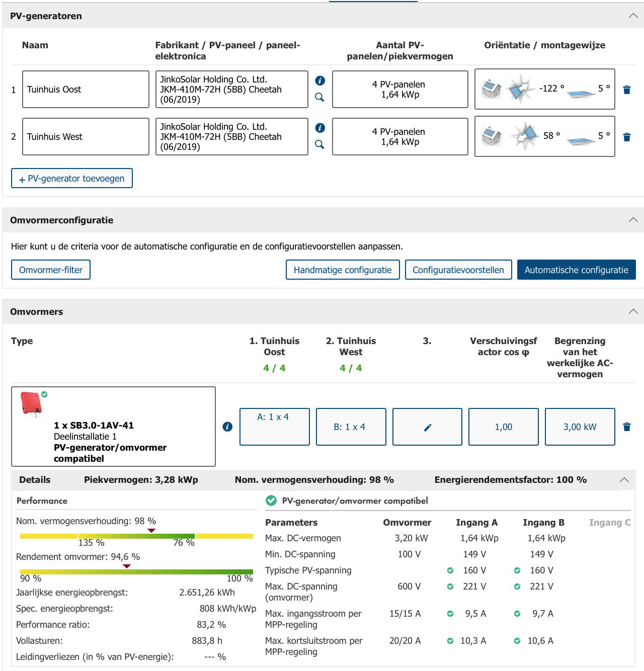644x671 pixels.
Task: Open panel selection for Tuinhuis Oost JinkoSolar
Action: click(232, 89)
